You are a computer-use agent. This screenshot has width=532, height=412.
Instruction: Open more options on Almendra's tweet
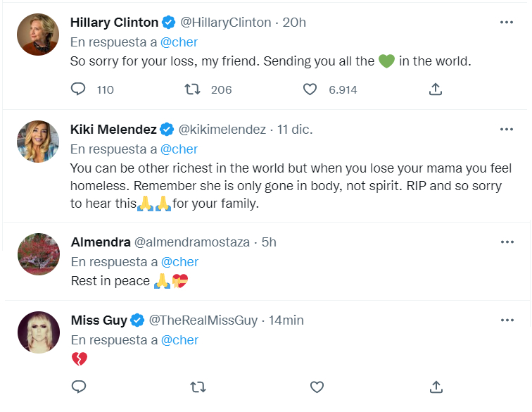click(507, 242)
